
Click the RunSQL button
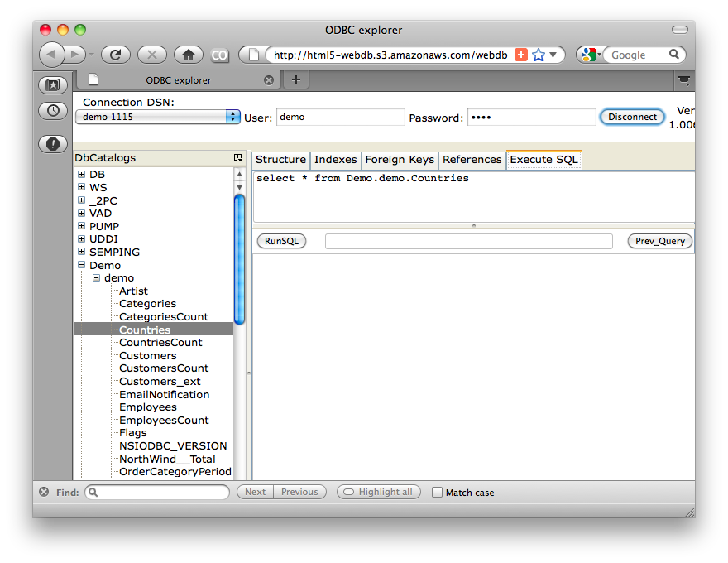pos(281,241)
